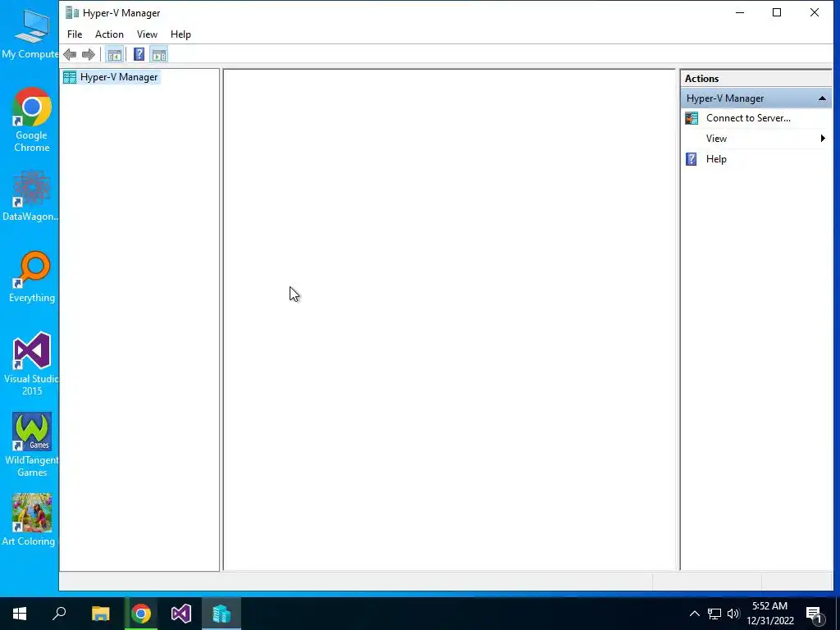Select the WildTangent Games desktop shortcut
This screenshot has height=630, width=840.
pos(32,445)
